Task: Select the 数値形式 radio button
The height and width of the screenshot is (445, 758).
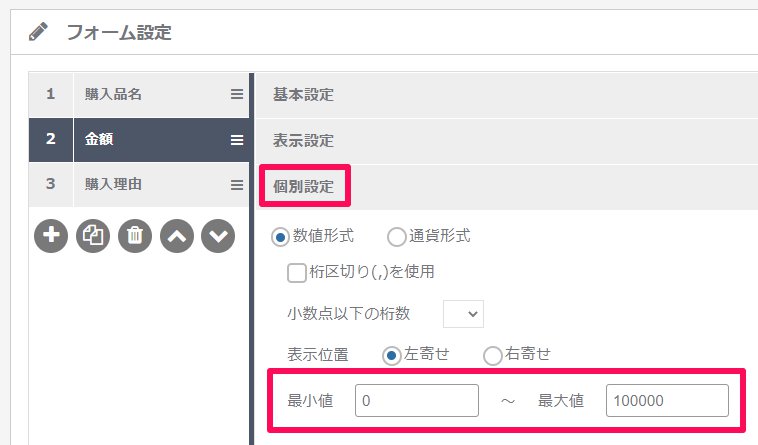Action: coord(280,237)
